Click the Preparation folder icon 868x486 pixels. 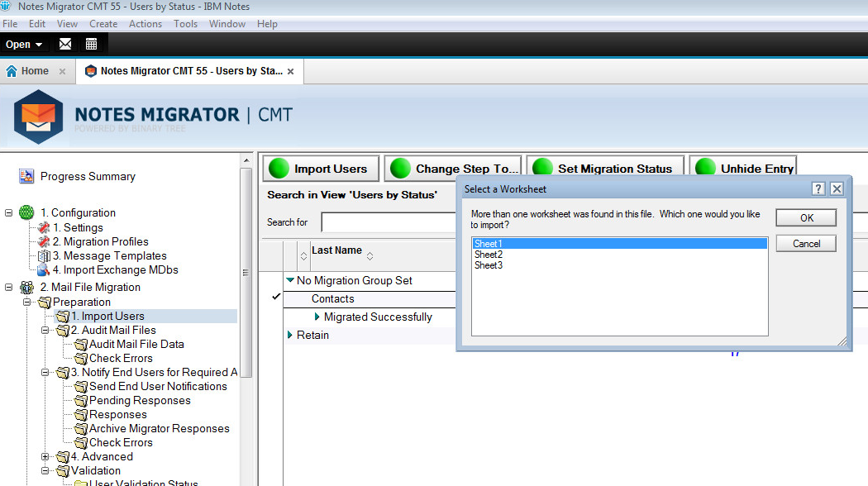coord(45,303)
